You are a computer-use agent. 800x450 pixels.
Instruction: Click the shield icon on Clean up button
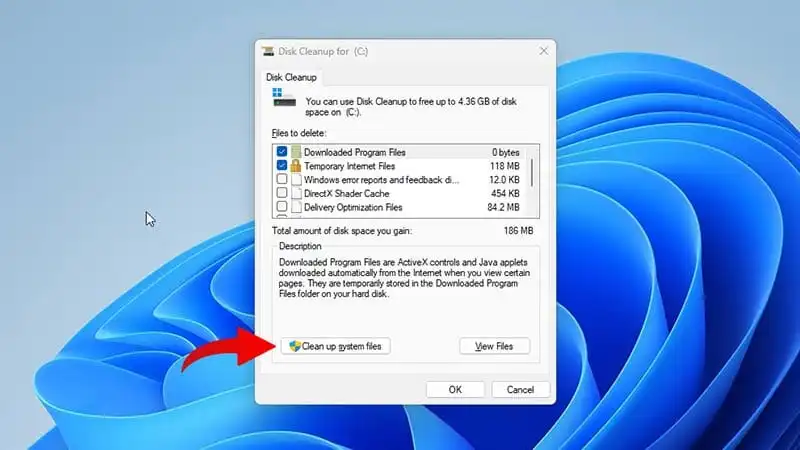[x=294, y=346]
